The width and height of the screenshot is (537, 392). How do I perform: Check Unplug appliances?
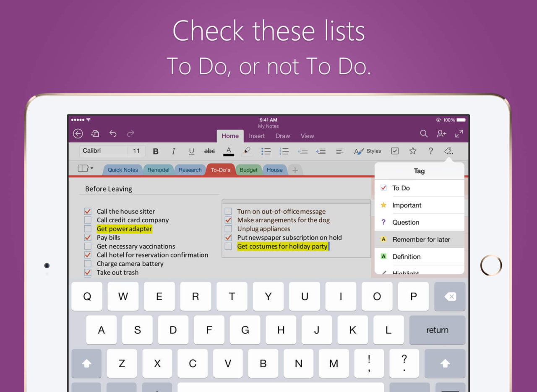coord(228,229)
